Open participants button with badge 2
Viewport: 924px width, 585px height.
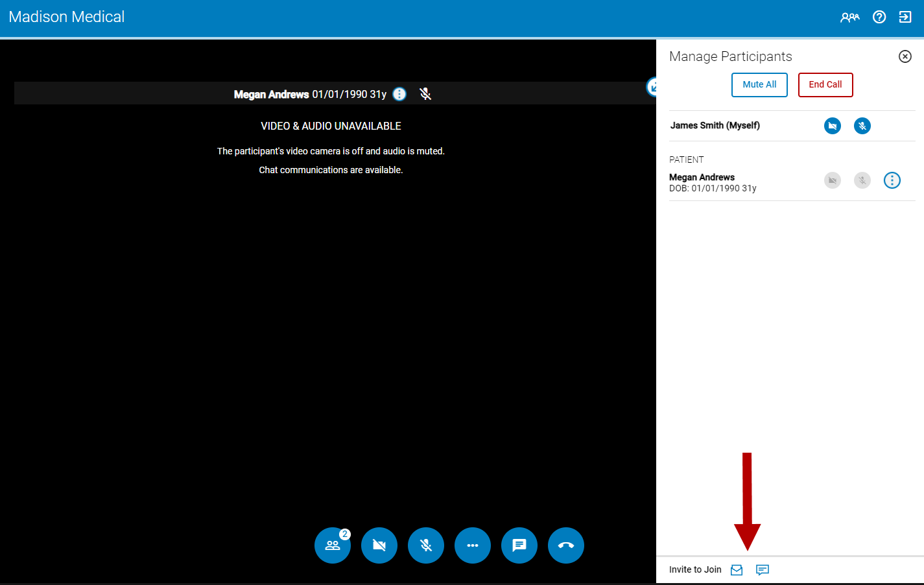(333, 545)
